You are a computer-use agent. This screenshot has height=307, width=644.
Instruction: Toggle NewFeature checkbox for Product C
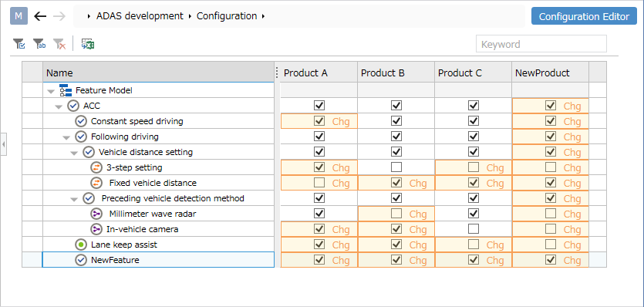[x=474, y=260]
